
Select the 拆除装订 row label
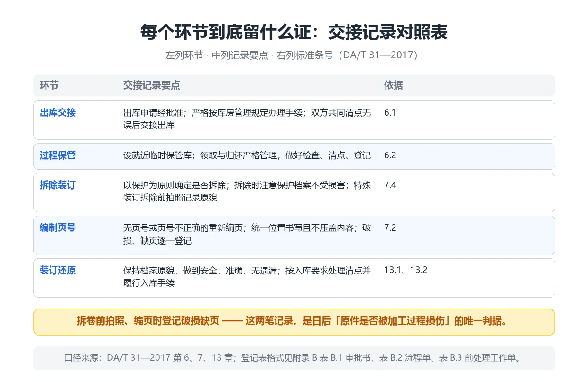click(x=58, y=185)
